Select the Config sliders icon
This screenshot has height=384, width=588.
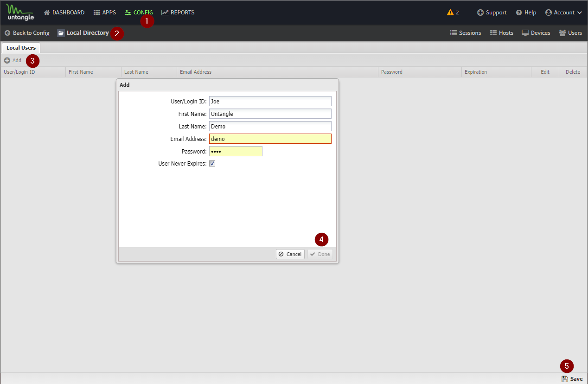pyautogui.click(x=128, y=13)
